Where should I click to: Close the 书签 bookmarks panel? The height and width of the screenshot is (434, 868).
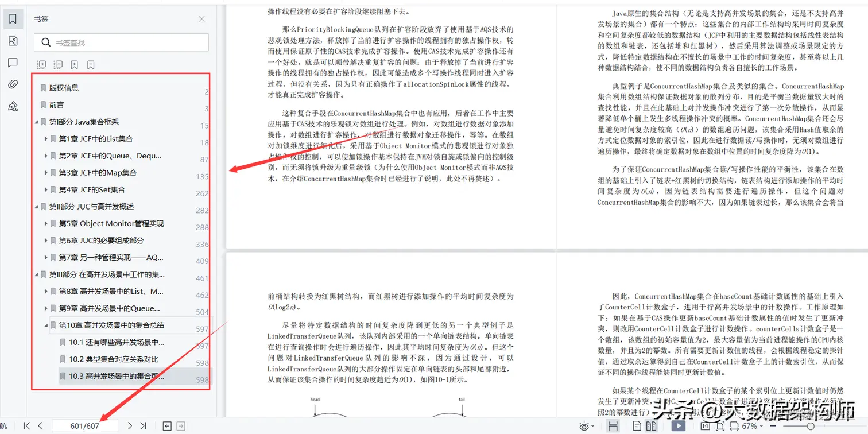(201, 19)
